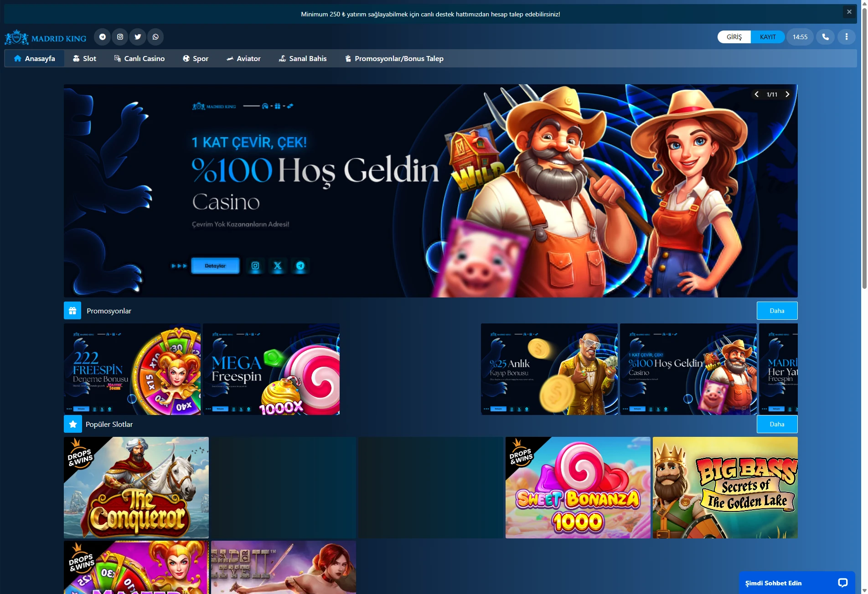The width and height of the screenshot is (868, 594).
Task: Open the %25 Anlık Kayıp Bonusu promo
Action: click(x=549, y=369)
